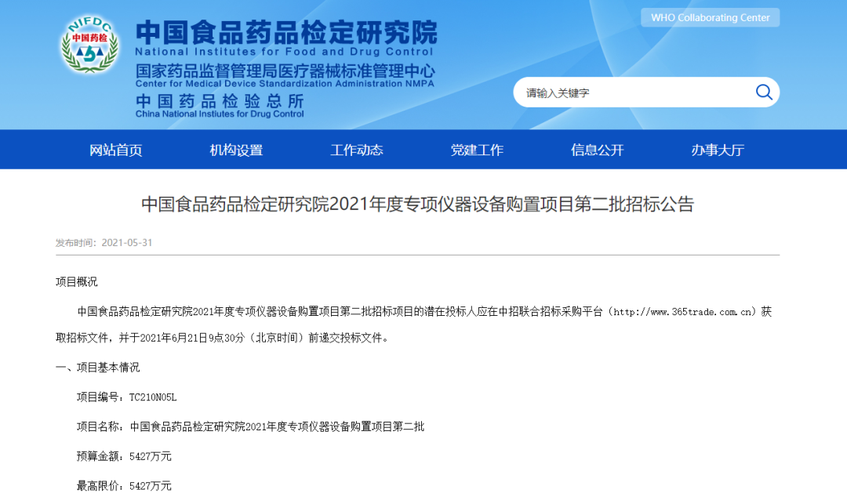Image resolution: width=847 pixels, height=504 pixels.
Task: Click the 2021年度 tender announcement page heading
Action: click(x=417, y=205)
